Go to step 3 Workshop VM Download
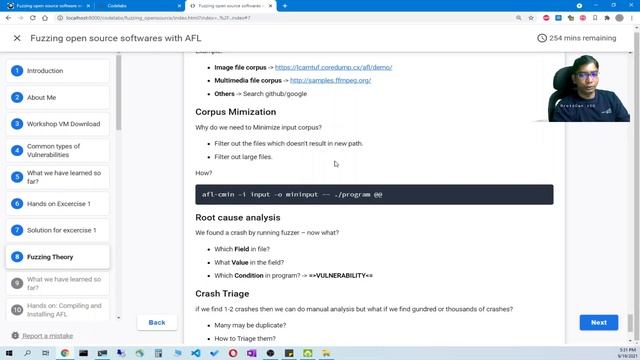This screenshot has height=360, width=640. tap(58, 124)
